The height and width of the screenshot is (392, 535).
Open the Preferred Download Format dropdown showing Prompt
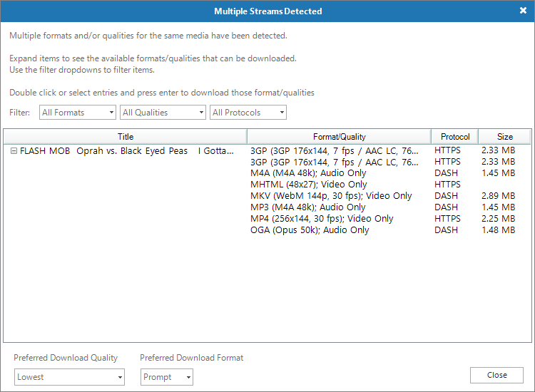click(167, 377)
